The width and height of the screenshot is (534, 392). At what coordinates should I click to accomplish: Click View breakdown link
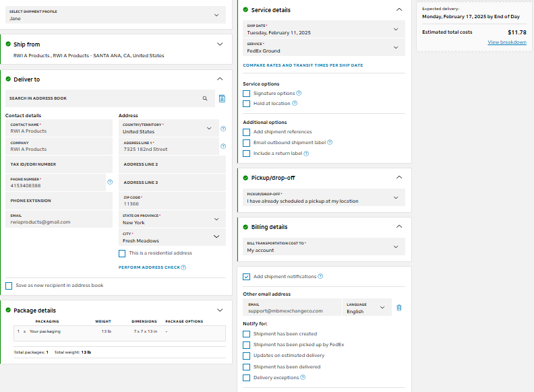pos(507,42)
